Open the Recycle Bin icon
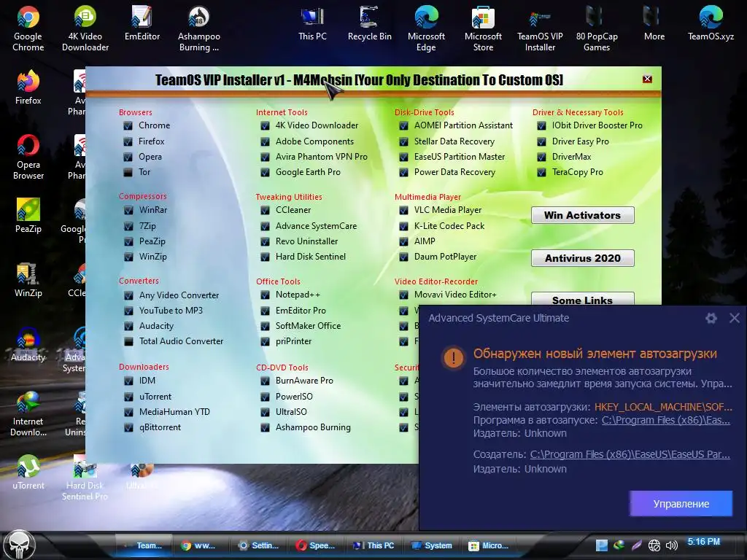 pyautogui.click(x=370, y=24)
